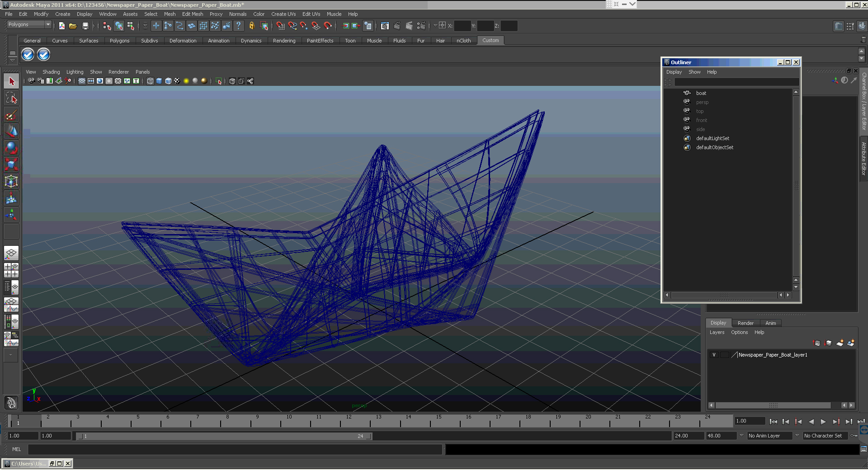Activate the Lasso selection tool
The height and width of the screenshot is (470, 868).
pyautogui.click(x=11, y=98)
